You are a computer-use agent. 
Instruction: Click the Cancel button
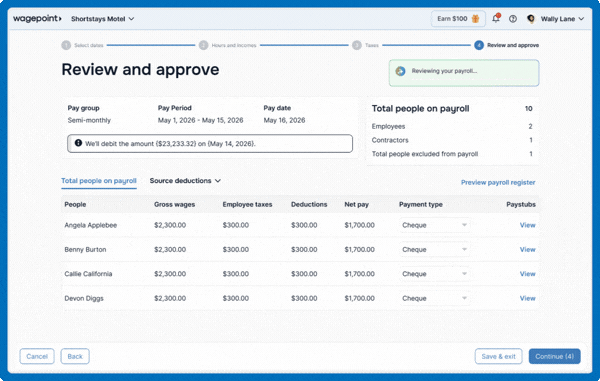(37, 356)
